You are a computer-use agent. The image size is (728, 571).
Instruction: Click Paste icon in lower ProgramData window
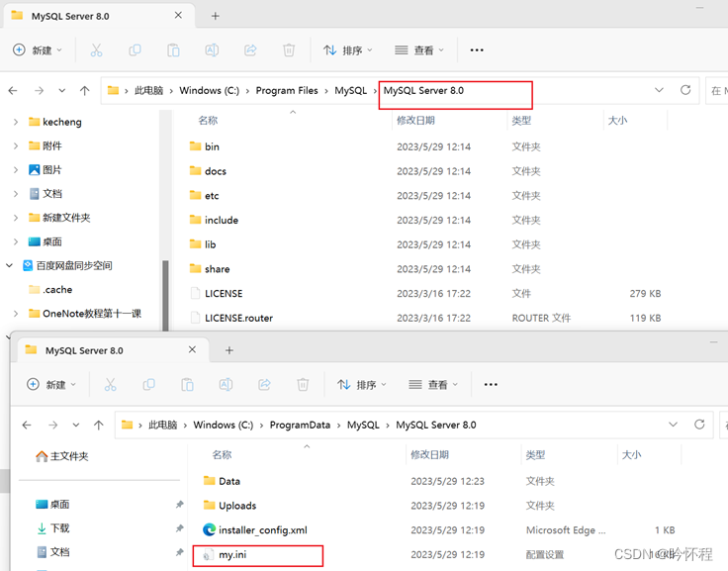[188, 385]
